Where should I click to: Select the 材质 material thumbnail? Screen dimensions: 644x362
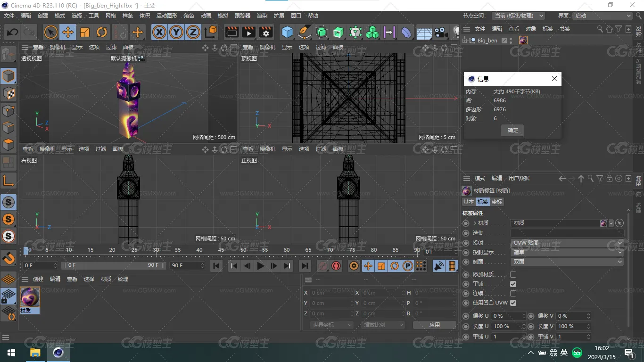(x=30, y=297)
